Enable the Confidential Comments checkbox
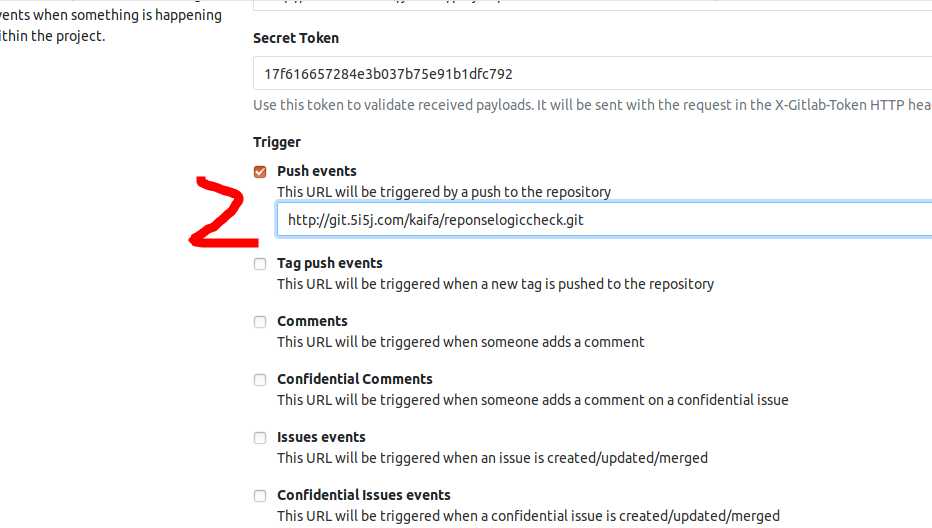 [260, 380]
